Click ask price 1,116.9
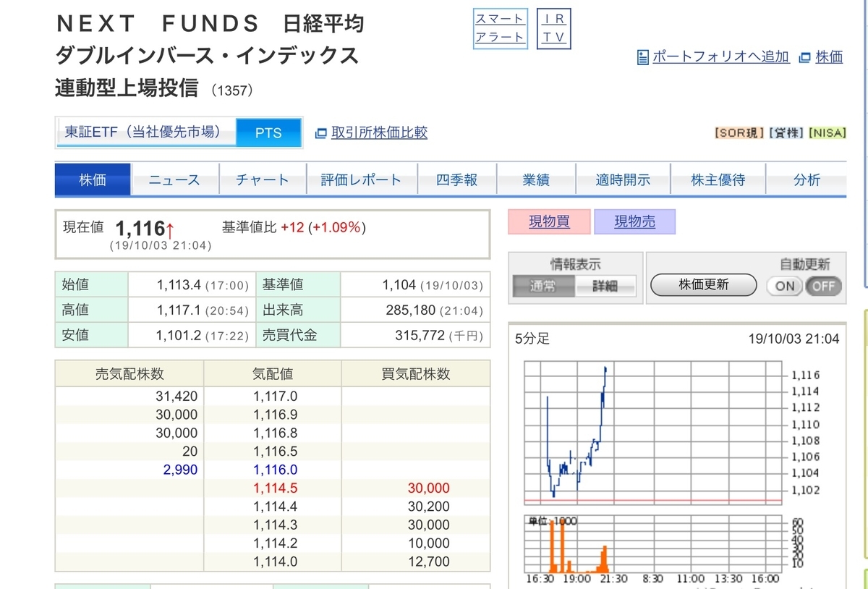The height and width of the screenshot is (589, 868). click(x=275, y=415)
